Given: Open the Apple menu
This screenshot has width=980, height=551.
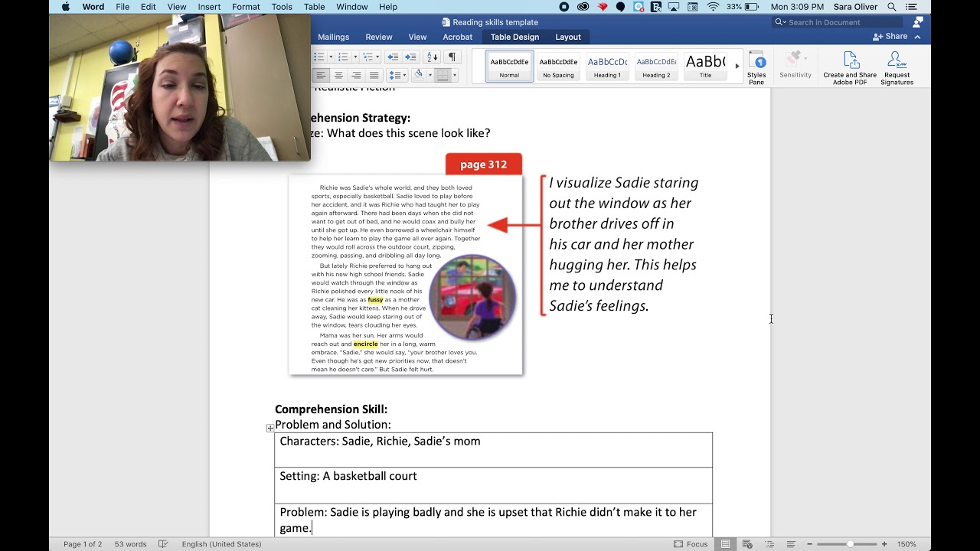Looking at the screenshot, I should [x=65, y=7].
